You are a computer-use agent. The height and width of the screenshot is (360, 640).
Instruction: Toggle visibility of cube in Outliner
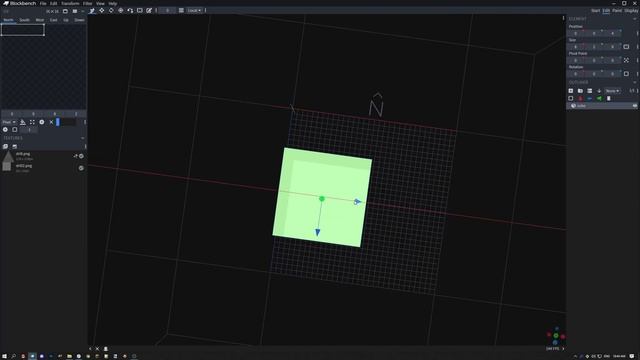[635, 106]
